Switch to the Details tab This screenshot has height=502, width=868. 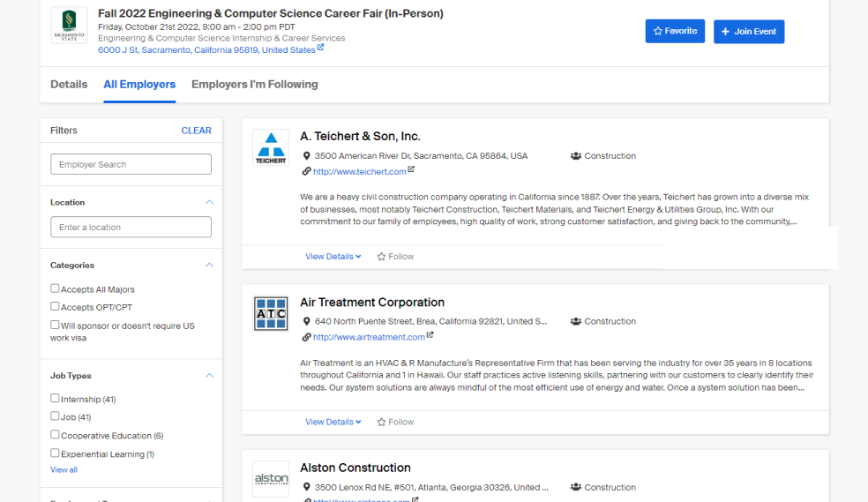(69, 85)
